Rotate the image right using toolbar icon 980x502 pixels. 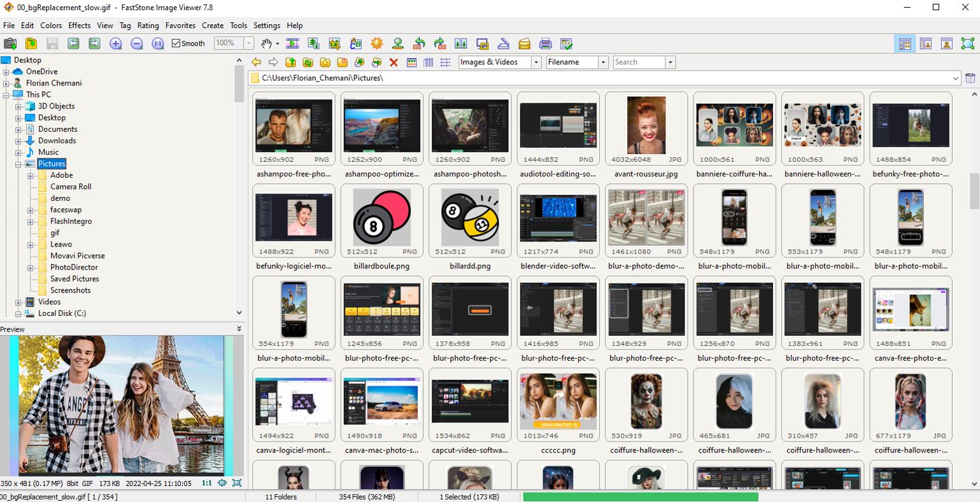441,43
